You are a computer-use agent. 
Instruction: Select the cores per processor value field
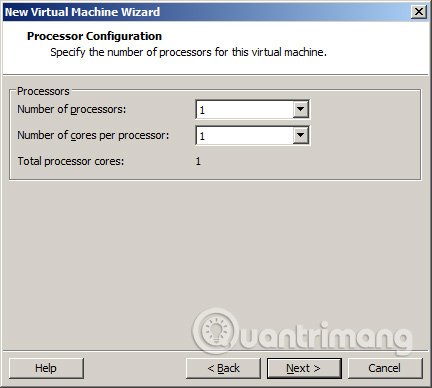tap(244, 135)
